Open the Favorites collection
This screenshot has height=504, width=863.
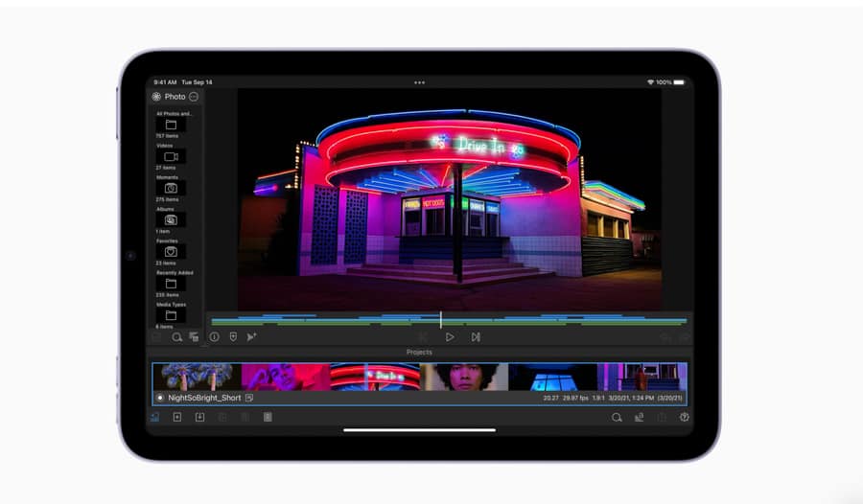point(171,251)
